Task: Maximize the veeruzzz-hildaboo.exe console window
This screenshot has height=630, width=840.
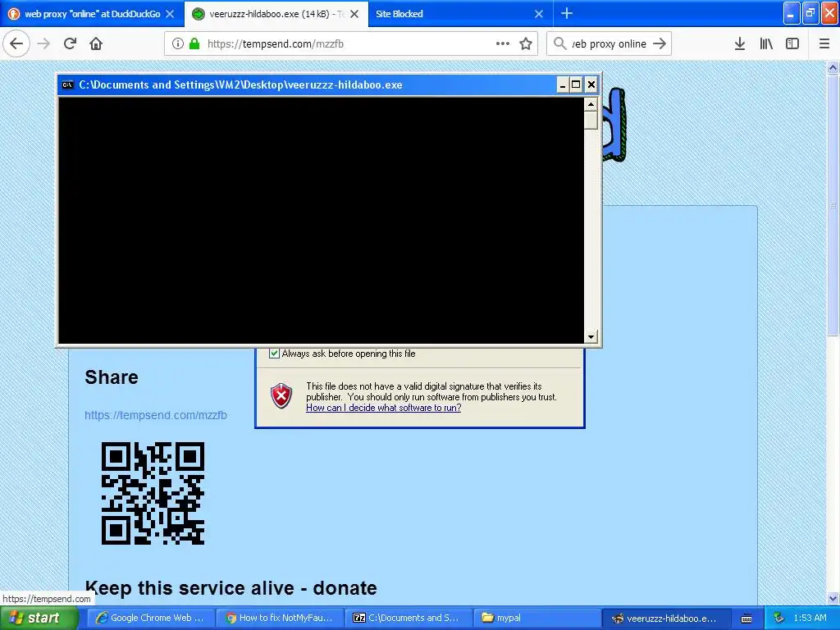Action: [x=576, y=84]
